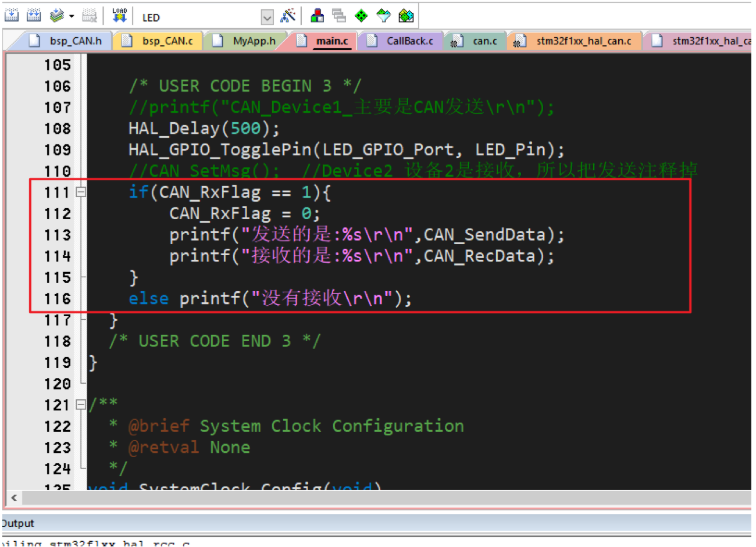The width and height of the screenshot is (756, 547).
Task: Open the Pack Installer icon
Action: click(406, 16)
